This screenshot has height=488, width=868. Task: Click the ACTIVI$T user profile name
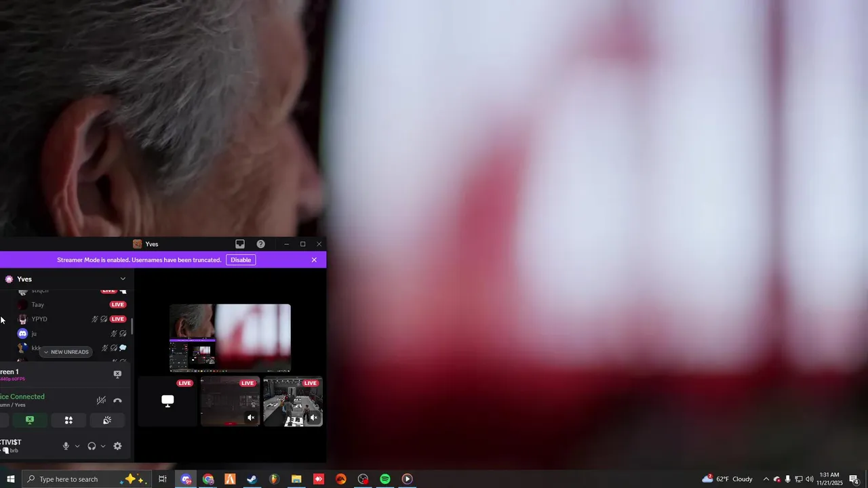click(x=11, y=442)
